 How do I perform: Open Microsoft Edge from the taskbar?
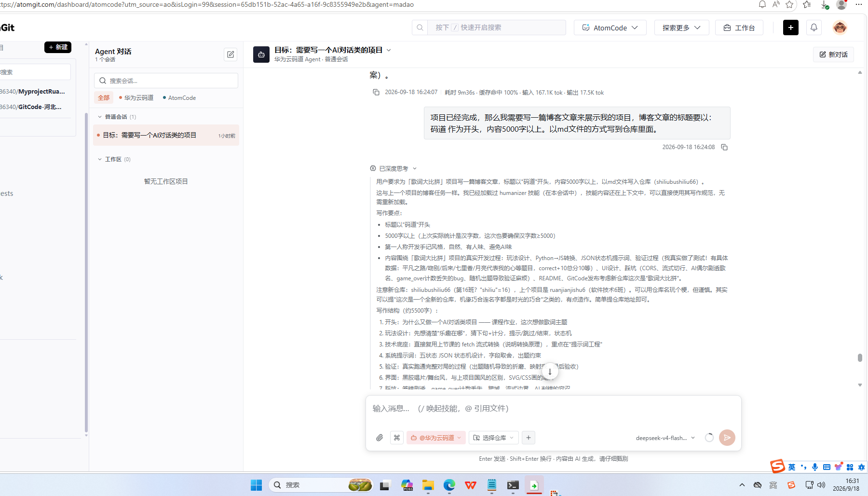point(449,485)
